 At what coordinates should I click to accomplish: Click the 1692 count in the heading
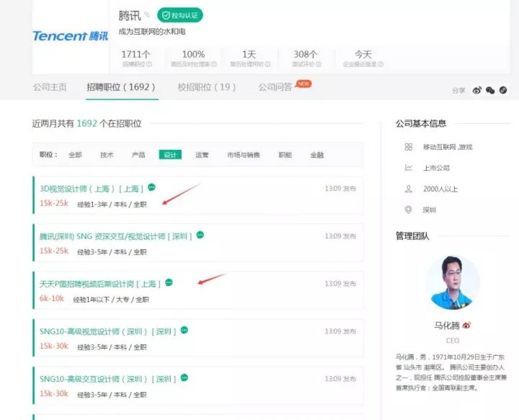coord(86,124)
